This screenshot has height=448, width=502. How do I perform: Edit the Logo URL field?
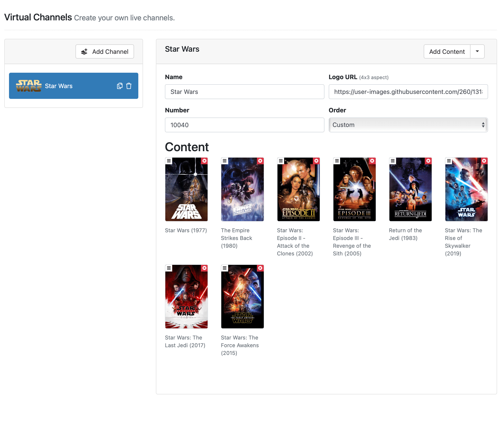[x=408, y=92]
